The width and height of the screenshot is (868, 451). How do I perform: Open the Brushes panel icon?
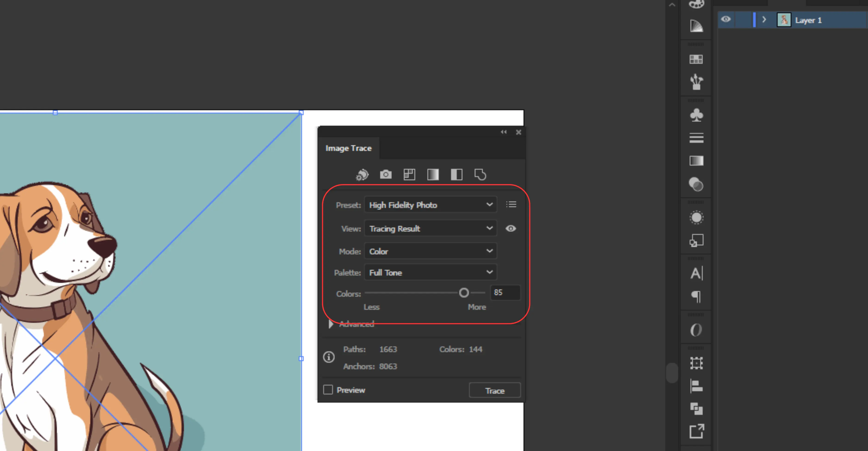(x=696, y=82)
